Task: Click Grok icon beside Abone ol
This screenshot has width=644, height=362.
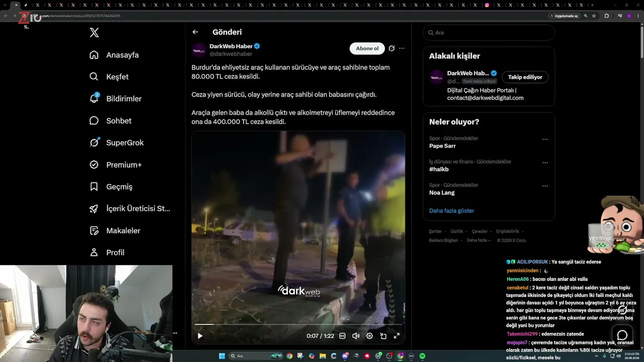Action: coord(391,48)
